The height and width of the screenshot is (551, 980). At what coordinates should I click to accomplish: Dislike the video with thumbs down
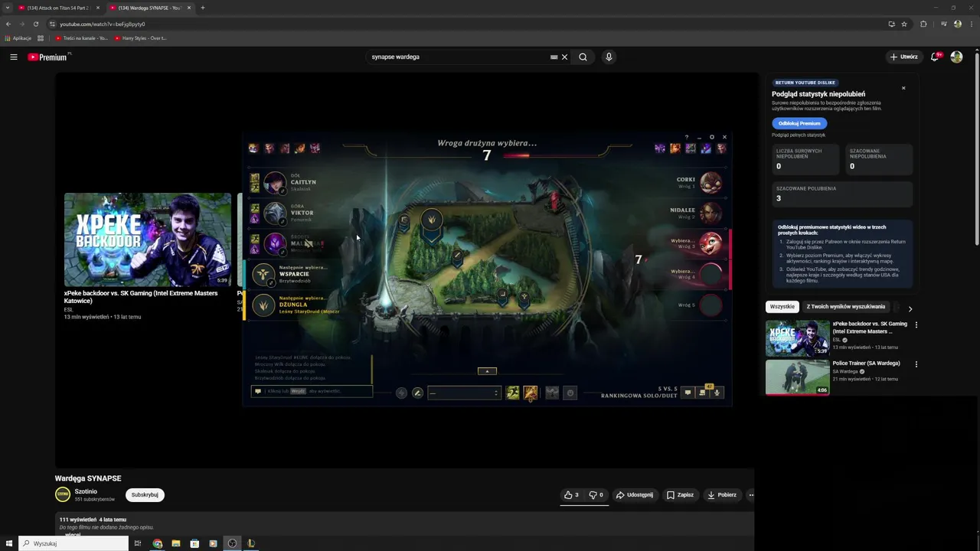(x=596, y=495)
